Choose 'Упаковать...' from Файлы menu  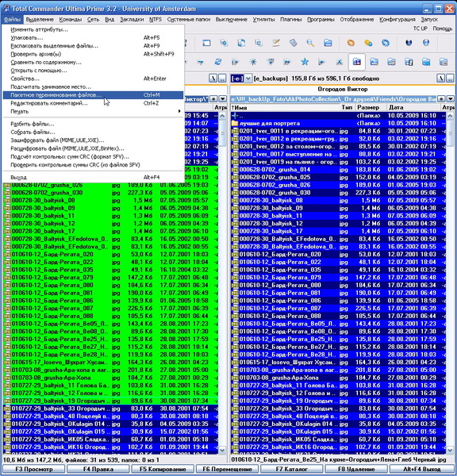93,37
